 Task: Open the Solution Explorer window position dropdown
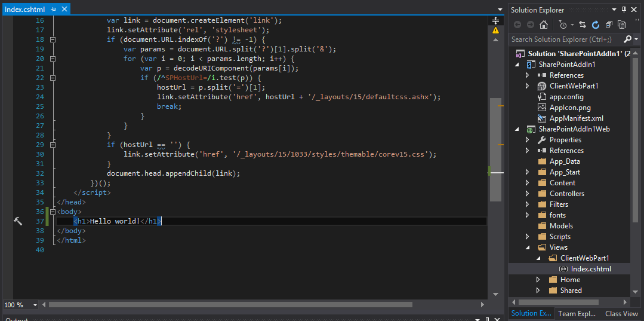(614, 10)
